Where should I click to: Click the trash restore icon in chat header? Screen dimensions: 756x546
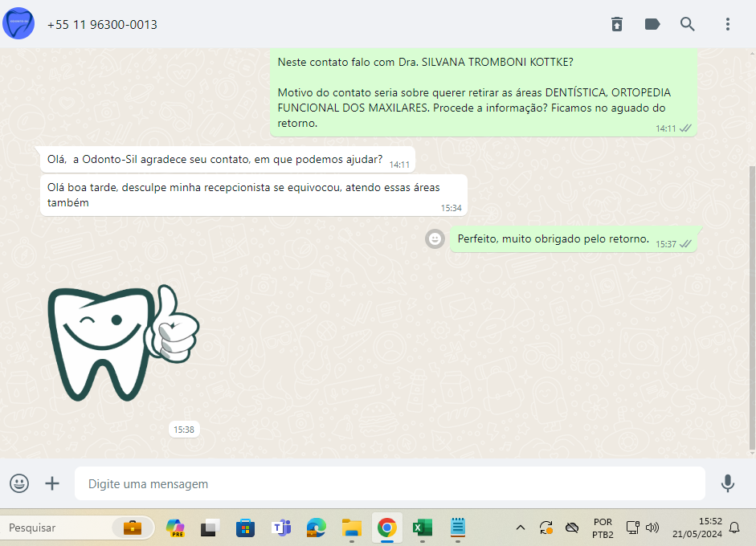click(x=616, y=24)
